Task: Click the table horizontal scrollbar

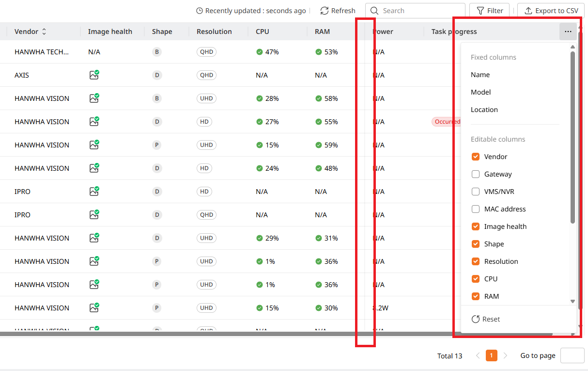Action: 276,334
